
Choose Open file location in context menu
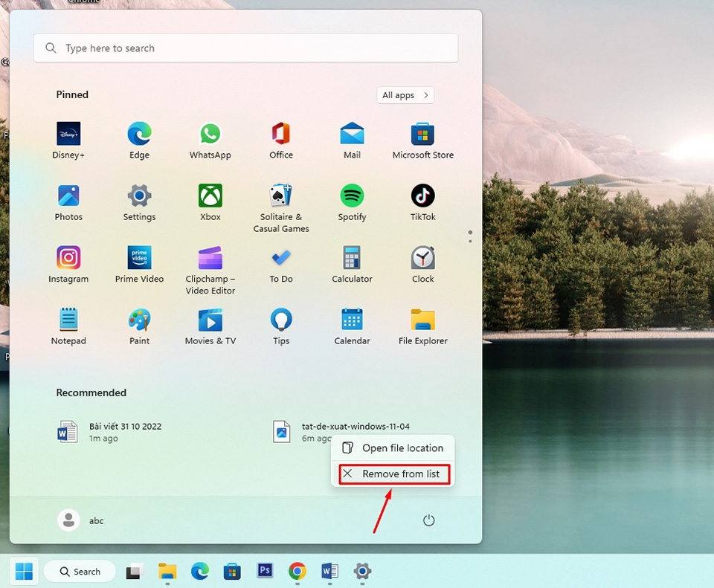click(393, 448)
